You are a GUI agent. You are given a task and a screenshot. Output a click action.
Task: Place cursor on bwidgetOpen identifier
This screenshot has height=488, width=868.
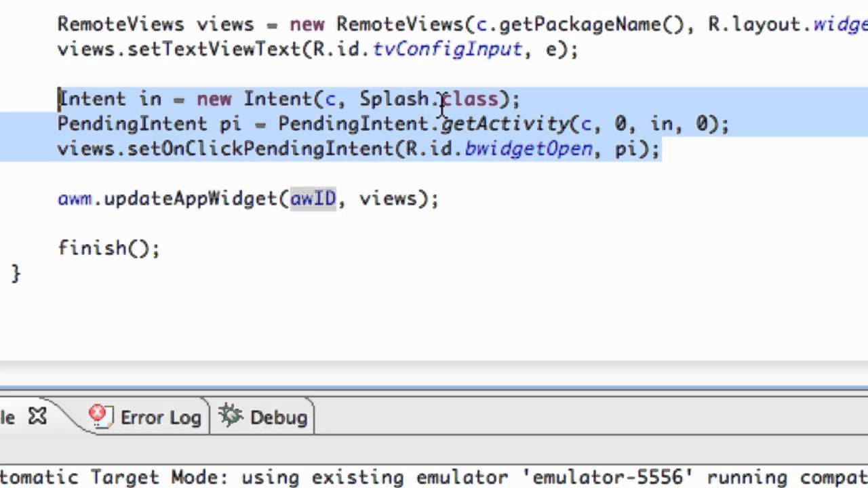pyautogui.click(x=528, y=148)
